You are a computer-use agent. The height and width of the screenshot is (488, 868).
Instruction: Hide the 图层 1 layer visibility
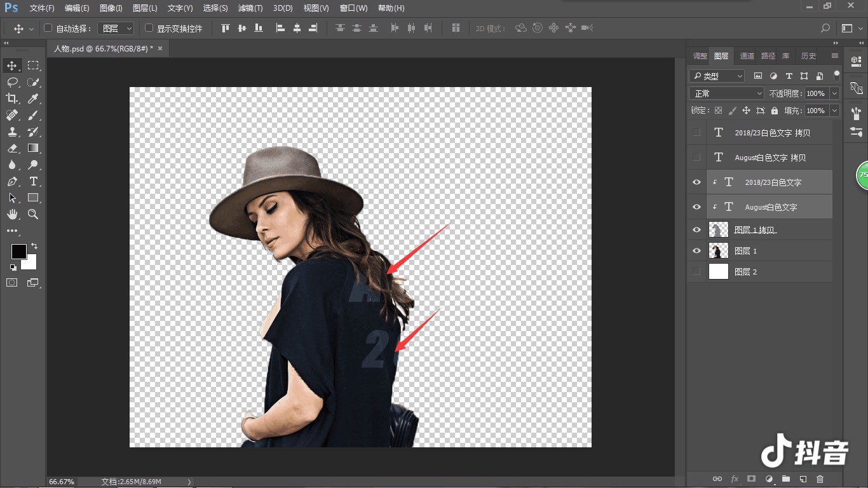(x=697, y=251)
